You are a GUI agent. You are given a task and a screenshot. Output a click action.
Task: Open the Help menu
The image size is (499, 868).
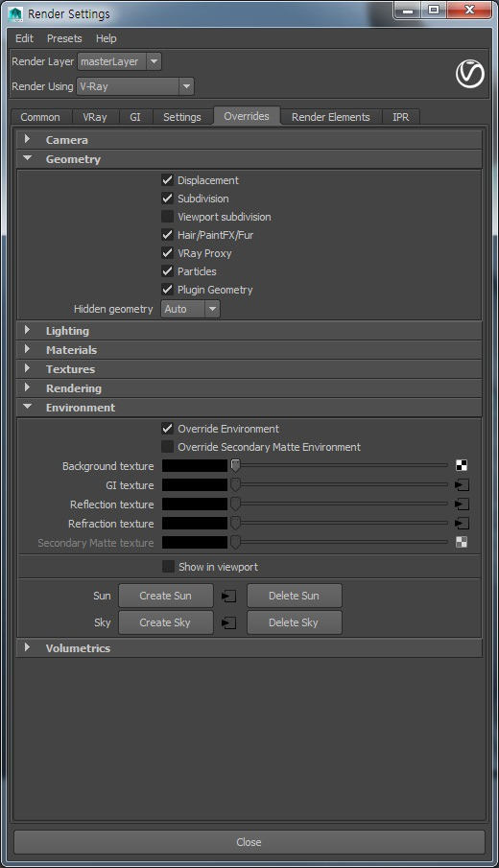point(106,38)
